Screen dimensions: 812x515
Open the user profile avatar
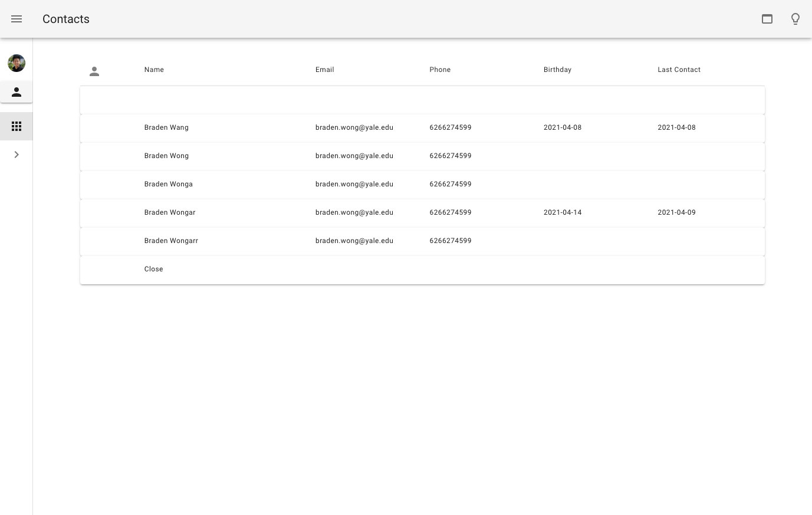pyautogui.click(x=17, y=63)
